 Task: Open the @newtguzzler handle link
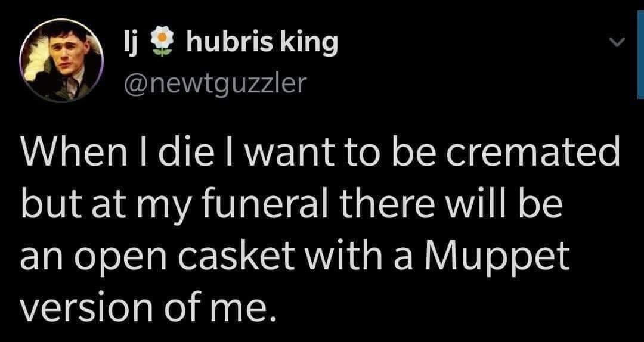click(212, 83)
